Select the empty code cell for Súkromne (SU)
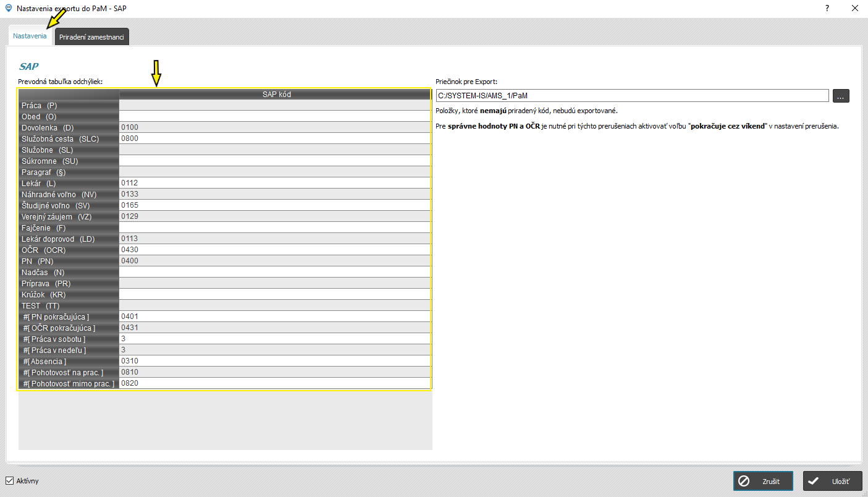Viewport: 868px width, 497px height. pos(275,161)
